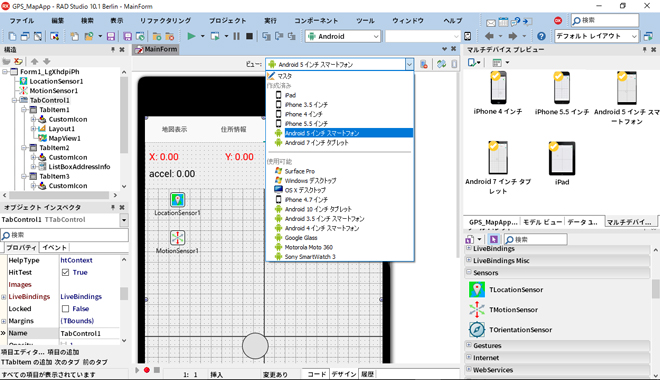Select MotionSensor1 component on the form
This screenshot has height=380, width=660.
(x=178, y=237)
